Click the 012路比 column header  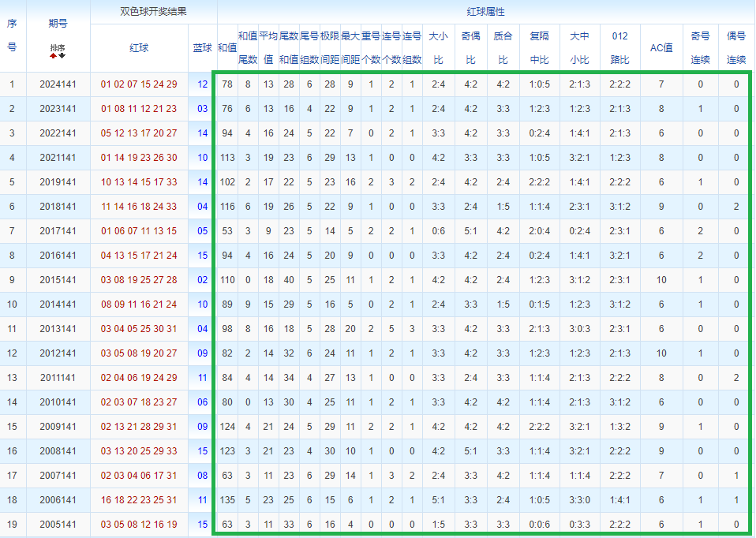619,47
